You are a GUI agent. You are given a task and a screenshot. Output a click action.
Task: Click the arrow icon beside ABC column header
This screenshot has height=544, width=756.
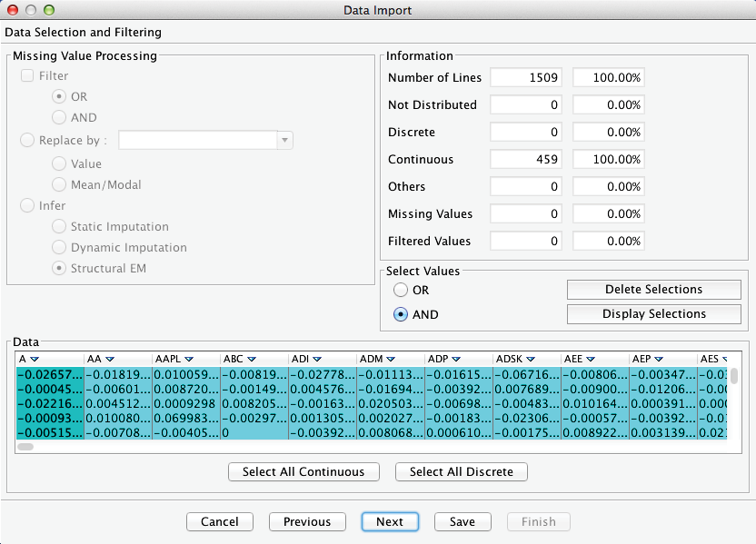tap(252, 360)
